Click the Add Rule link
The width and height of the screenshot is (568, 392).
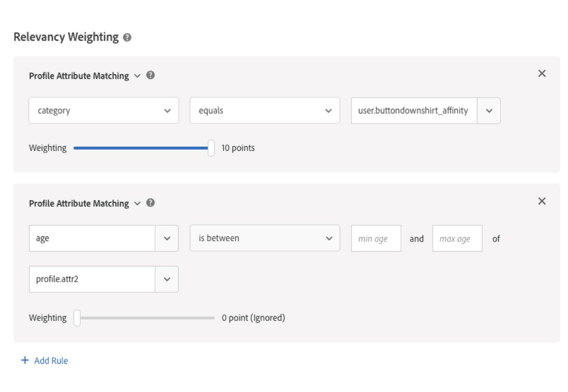click(51, 360)
